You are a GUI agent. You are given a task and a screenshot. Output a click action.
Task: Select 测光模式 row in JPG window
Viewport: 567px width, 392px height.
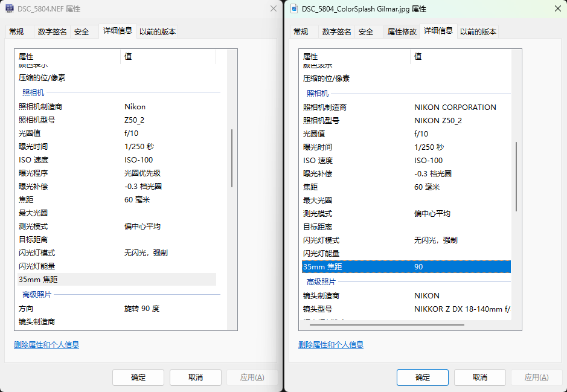click(406, 214)
